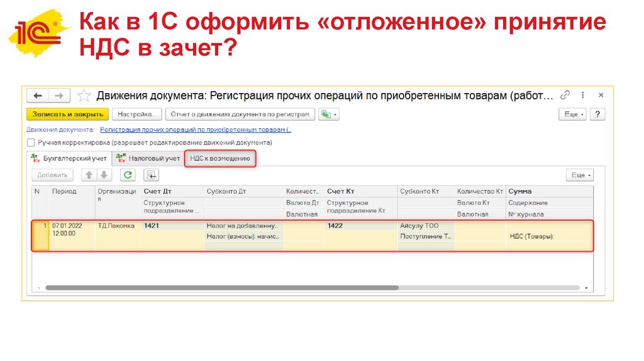Copy link using the chain icon
The height and width of the screenshot is (361, 644).
tap(565, 96)
